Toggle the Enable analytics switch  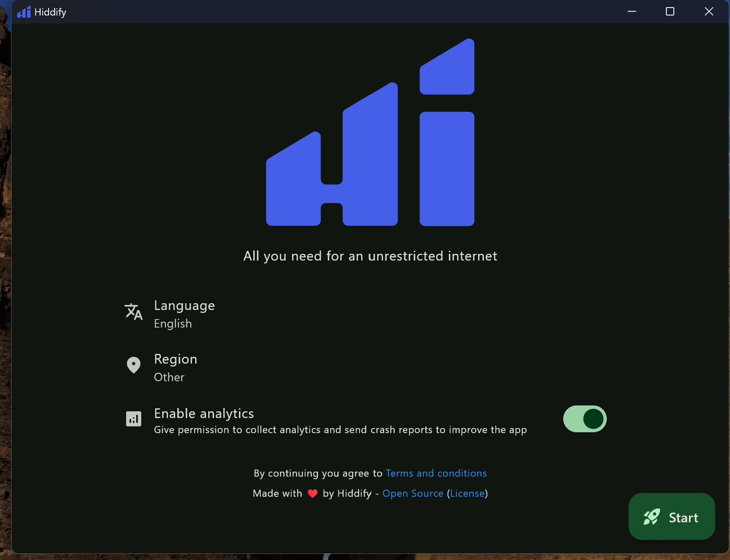[585, 419]
